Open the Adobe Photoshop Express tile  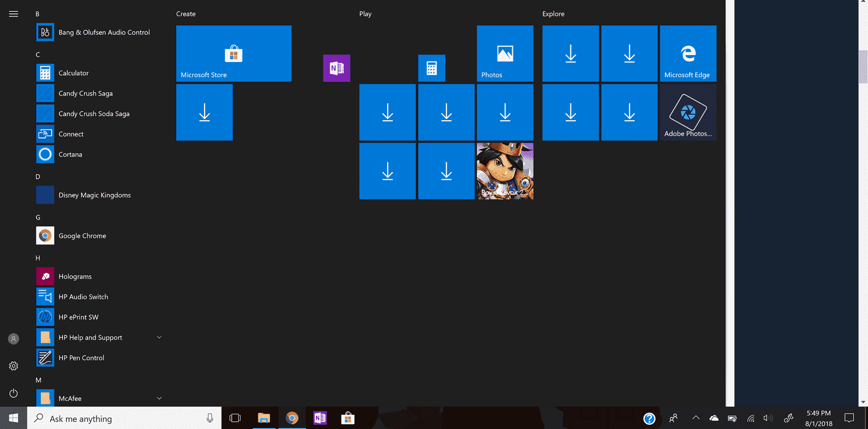pyautogui.click(x=688, y=112)
